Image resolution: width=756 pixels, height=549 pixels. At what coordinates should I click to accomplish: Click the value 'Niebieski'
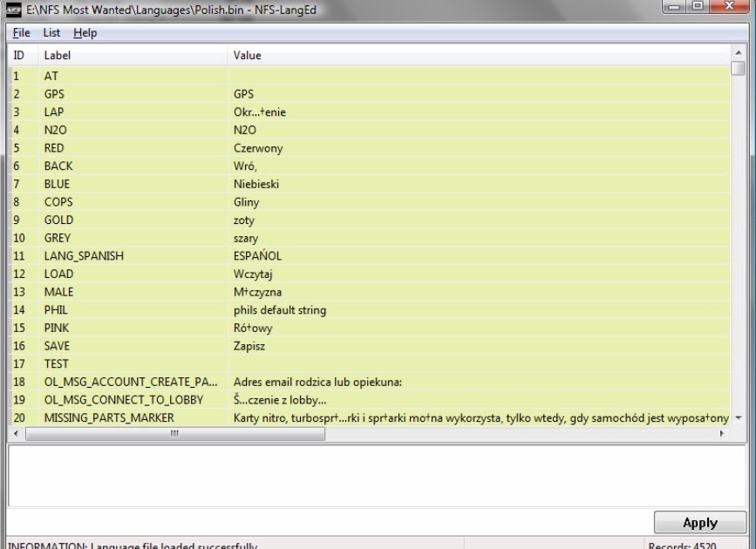[x=256, y=184]
